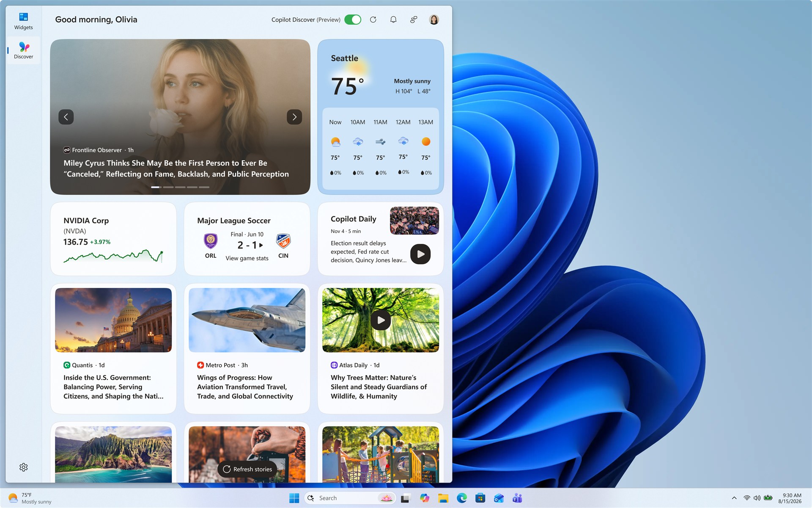This screenshot has width=812, height=508.
Task: Open the Miley Cyrus headline story
Action: pos(176,168)
